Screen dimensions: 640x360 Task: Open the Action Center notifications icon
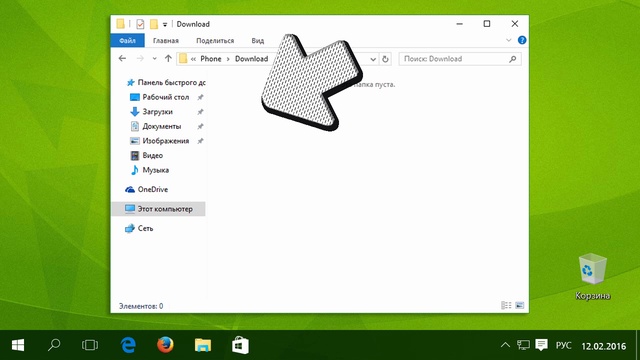coord(542,345)
